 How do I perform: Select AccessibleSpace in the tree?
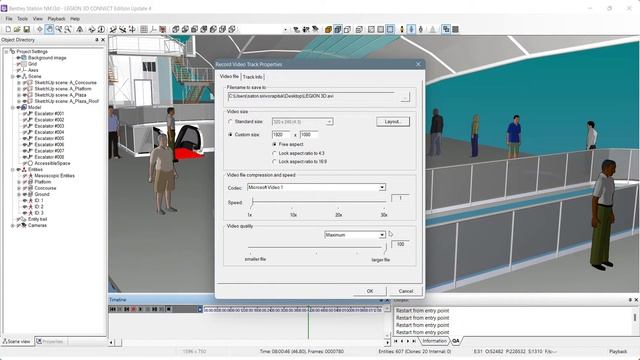click(x=52, y=163)
